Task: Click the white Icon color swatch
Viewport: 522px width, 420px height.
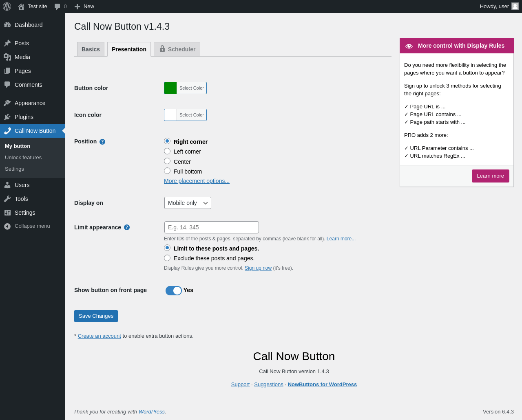Action: tap(170, 115)
